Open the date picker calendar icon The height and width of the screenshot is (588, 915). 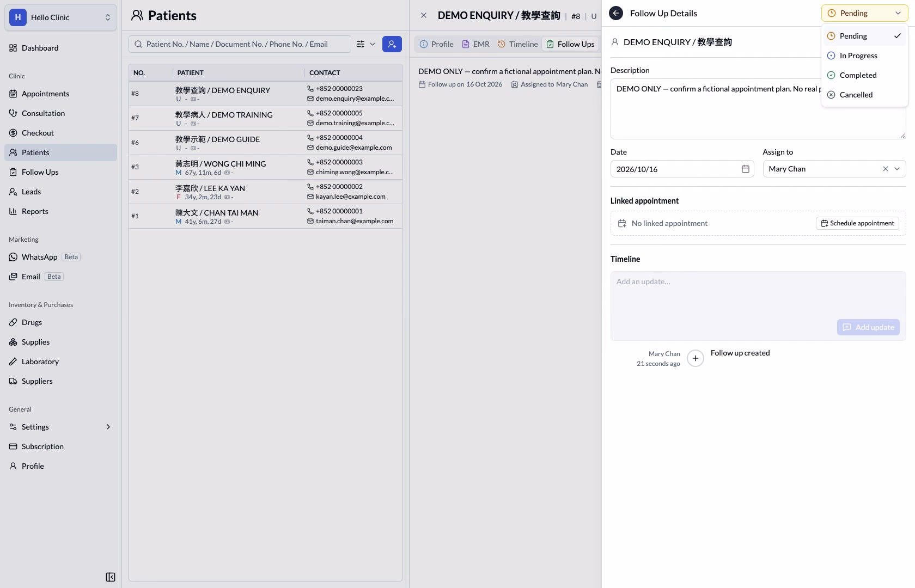point(746,169)
